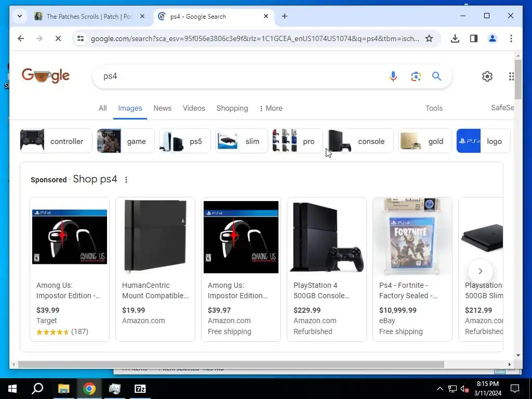Switch to the Videos tab

[x=194, y=108]
